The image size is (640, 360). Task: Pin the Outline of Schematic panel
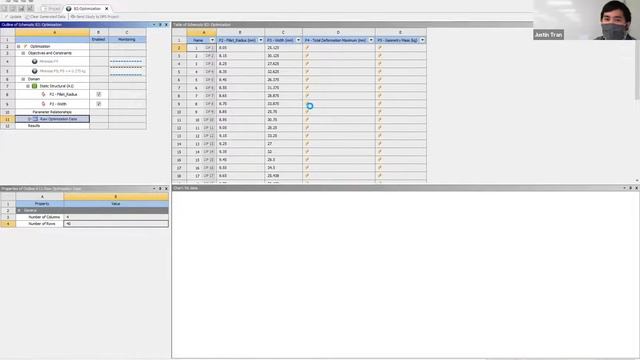(x=160, y=24)
